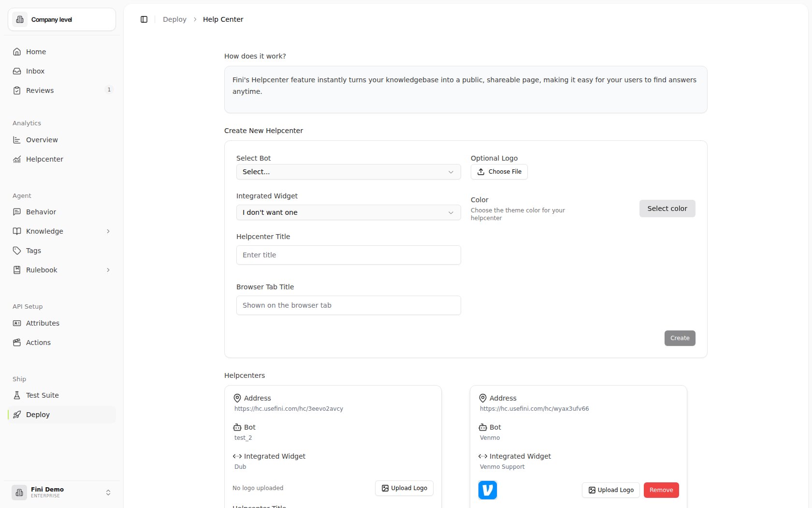Open the Integrated Widget dropdown
812x508 pixels.
348,212
